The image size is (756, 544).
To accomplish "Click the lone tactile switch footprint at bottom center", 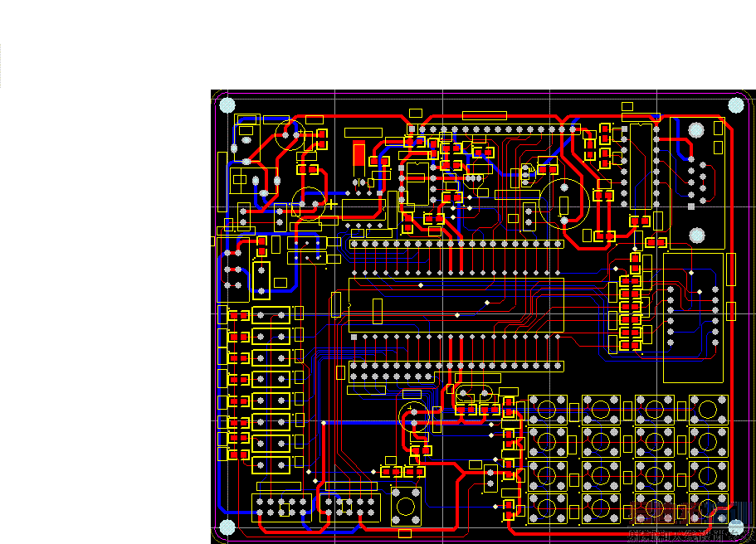I will point(406,507).
